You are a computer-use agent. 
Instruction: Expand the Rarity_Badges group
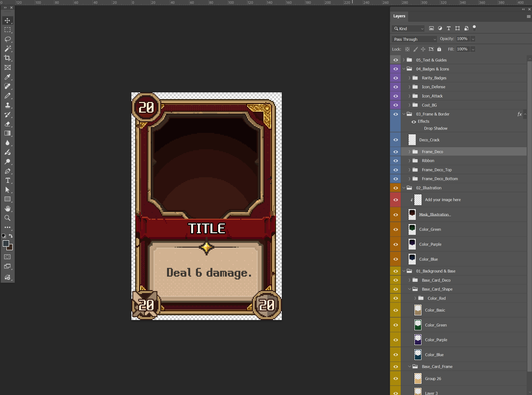409,78
